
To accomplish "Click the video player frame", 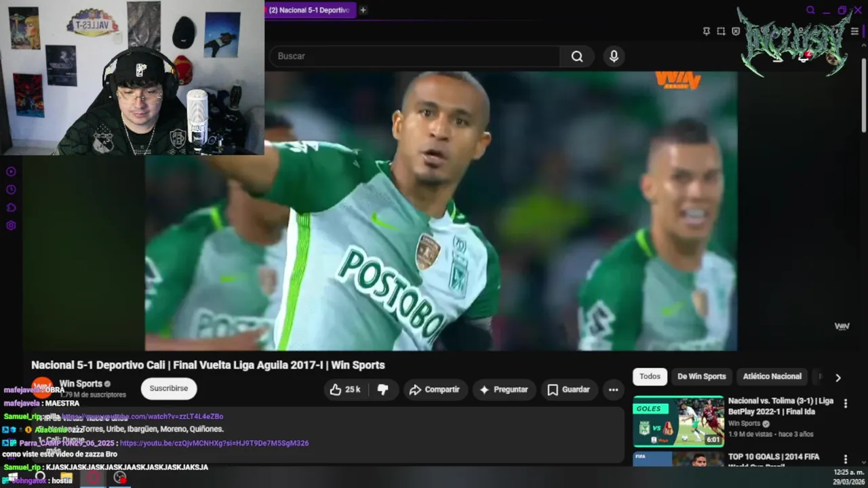I will pyautogui.click(x=441, y=211).
